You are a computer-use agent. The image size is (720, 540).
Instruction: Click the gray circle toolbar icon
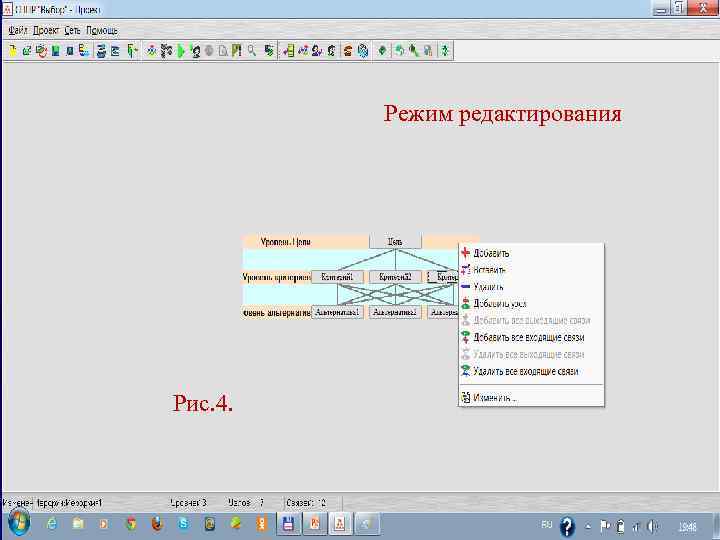[x=209, y=51]
